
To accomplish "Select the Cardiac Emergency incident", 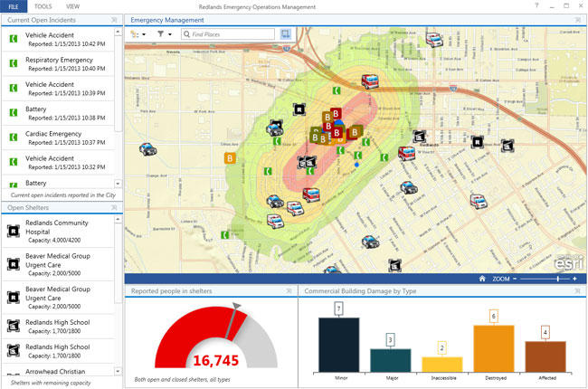I will point(58,138).
